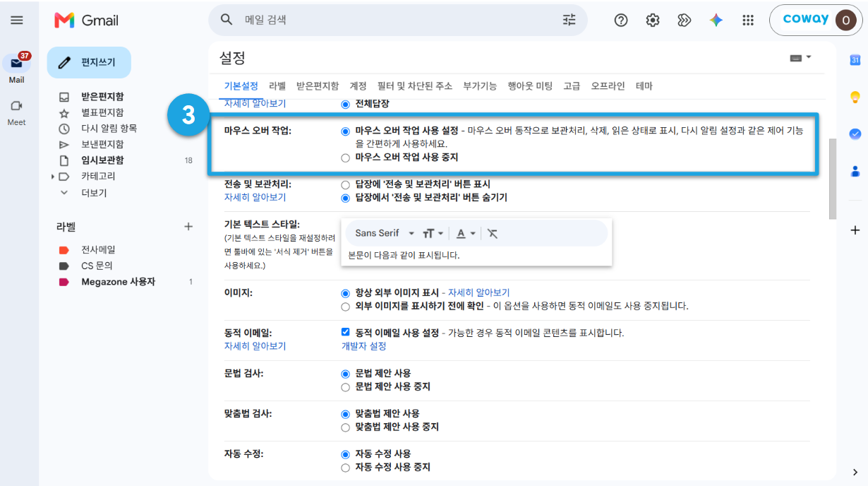This screenshot has width=868, height=486.
Task: Toggle 동적 이메일 사용 설정 checkbox
Action: click(345, 332)
